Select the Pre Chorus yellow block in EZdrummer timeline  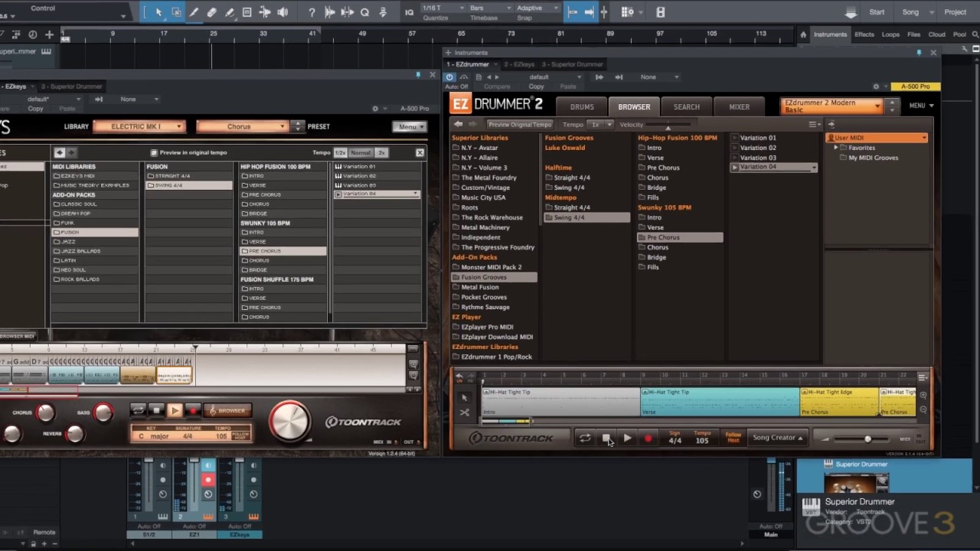[x=839, y=403]
